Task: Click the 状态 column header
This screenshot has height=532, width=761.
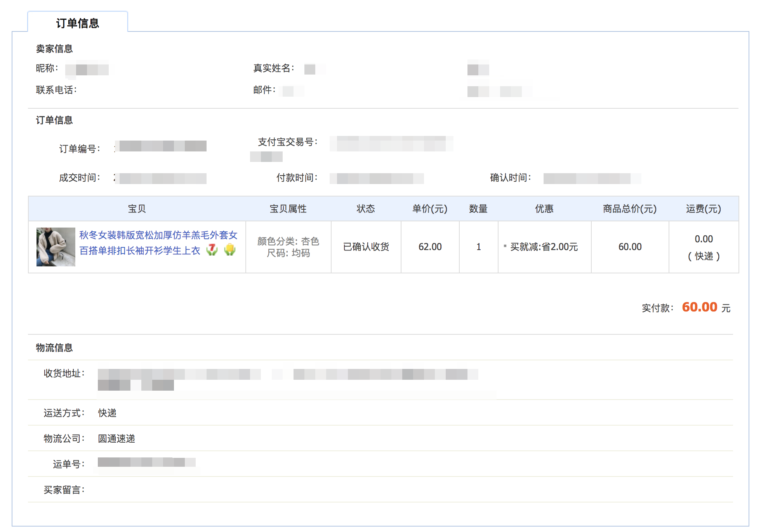Action: coord(366,209)
